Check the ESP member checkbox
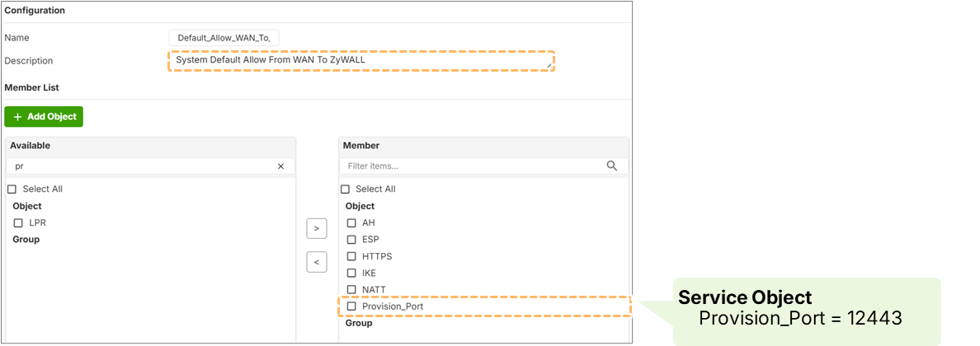980x346 pixels. click(351, 240)
